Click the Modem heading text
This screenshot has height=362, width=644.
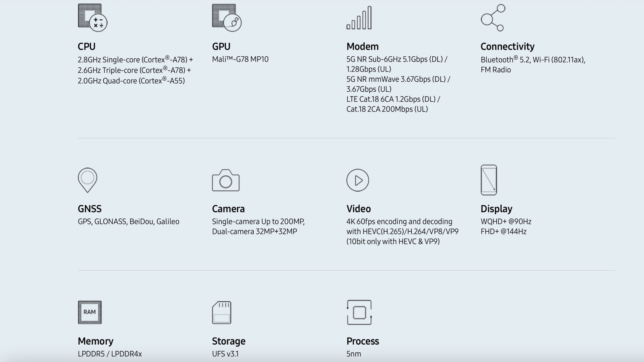click(362, 47)
